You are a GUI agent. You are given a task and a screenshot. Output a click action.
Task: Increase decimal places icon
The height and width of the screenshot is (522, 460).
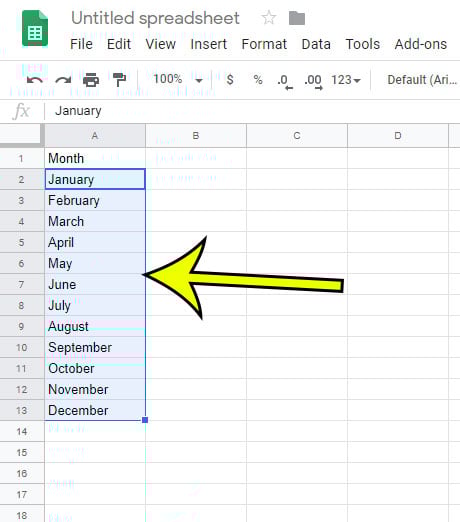point(313,81)
